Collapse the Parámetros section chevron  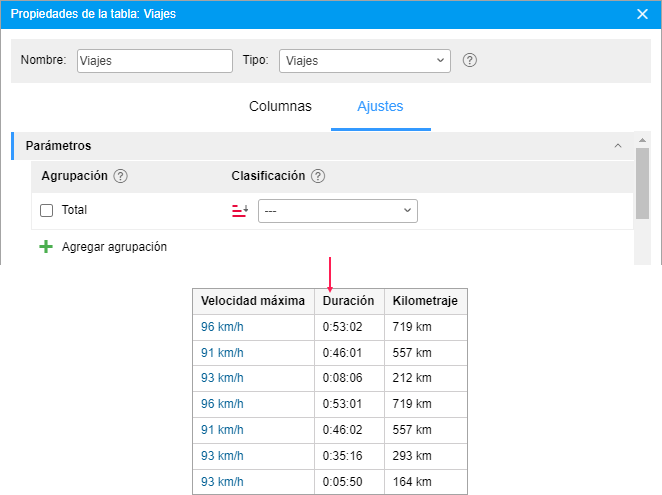point(617,146)
